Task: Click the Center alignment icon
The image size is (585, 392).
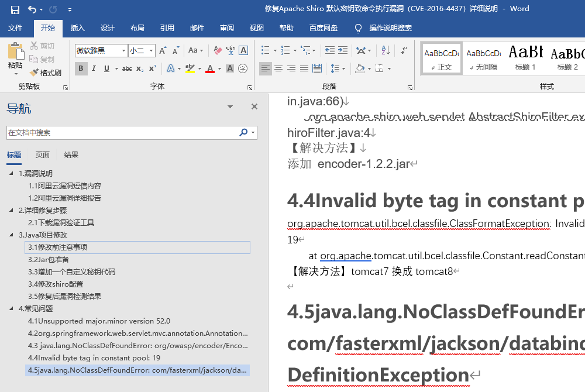Action: click(278, 69)
